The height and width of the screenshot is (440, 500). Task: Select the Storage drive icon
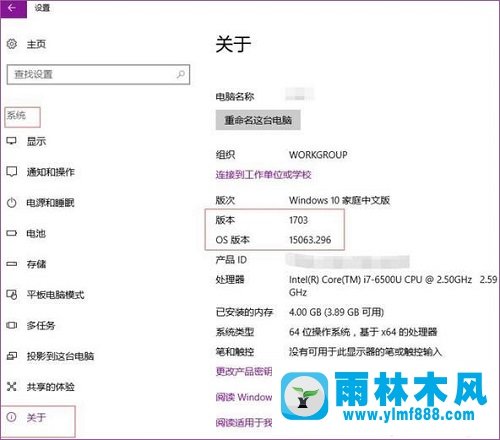(x=12, y=264)
